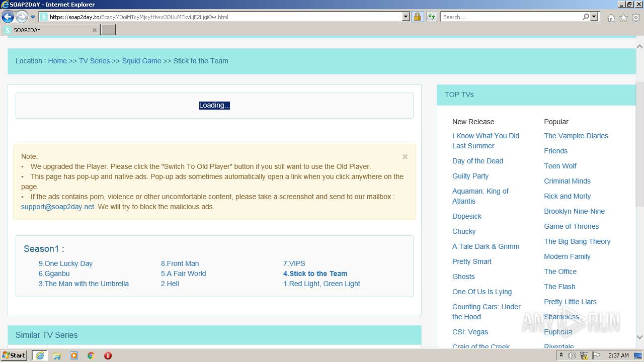The height and width of the screenshot is (362, 644).
Task: Open A Tale Dark & Grimm link
Action: [x=486, y=246]
